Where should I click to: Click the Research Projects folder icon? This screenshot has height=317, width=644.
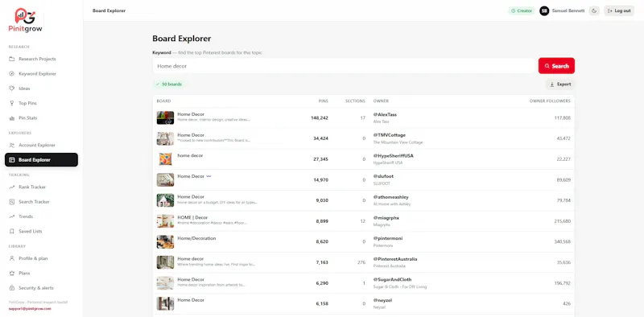[11, 59]
